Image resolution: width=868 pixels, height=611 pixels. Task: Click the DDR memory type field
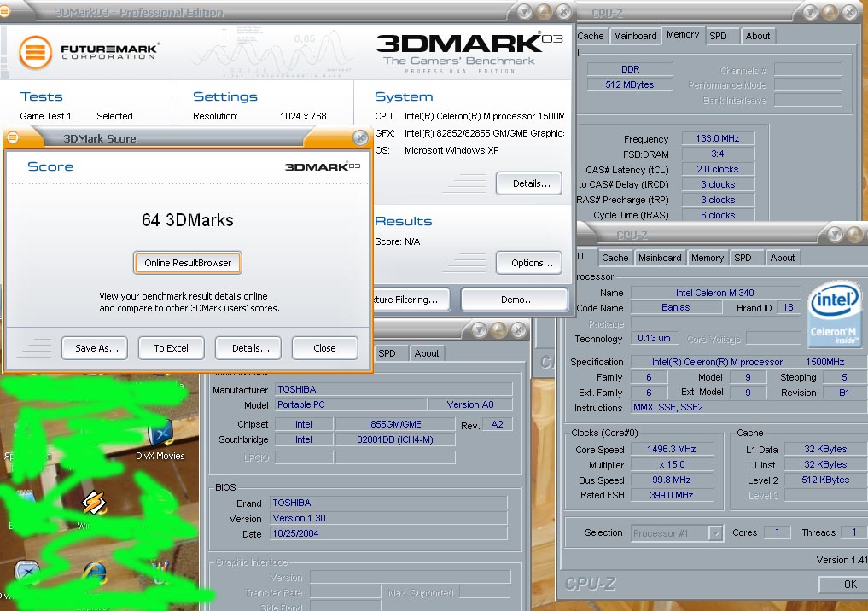point(630,69)
